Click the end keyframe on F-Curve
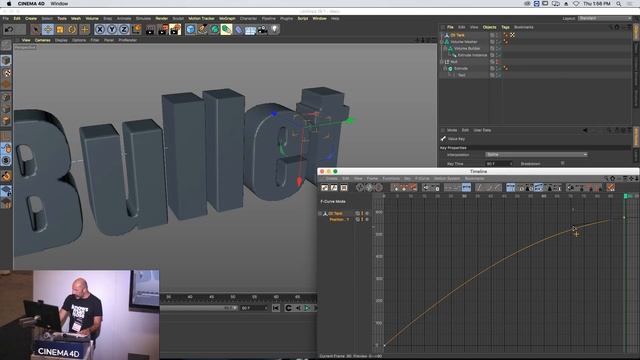 [x=624, y=218]
